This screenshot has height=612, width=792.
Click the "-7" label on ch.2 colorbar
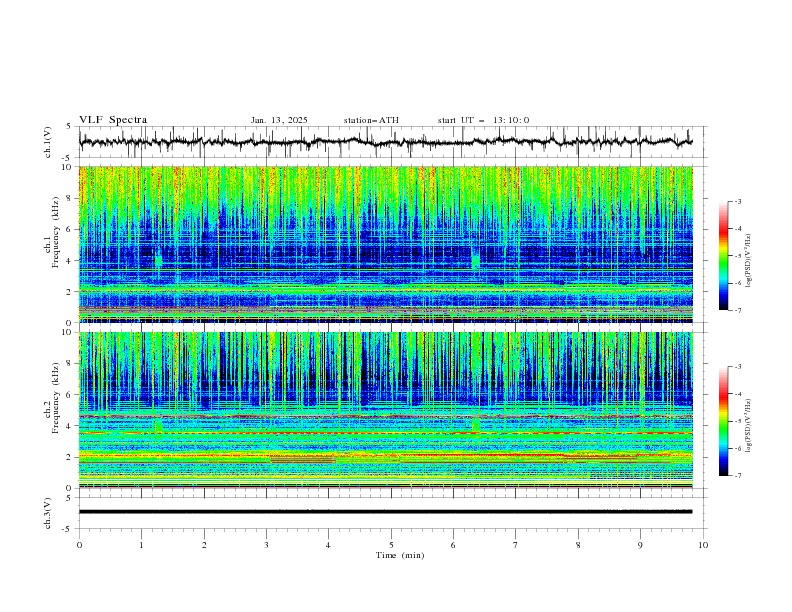737,475
